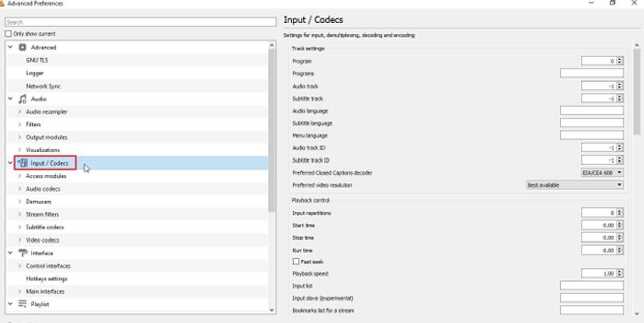Toggle the Fast seek checkbox
The image size is (644, 323).
click(296, 262)
